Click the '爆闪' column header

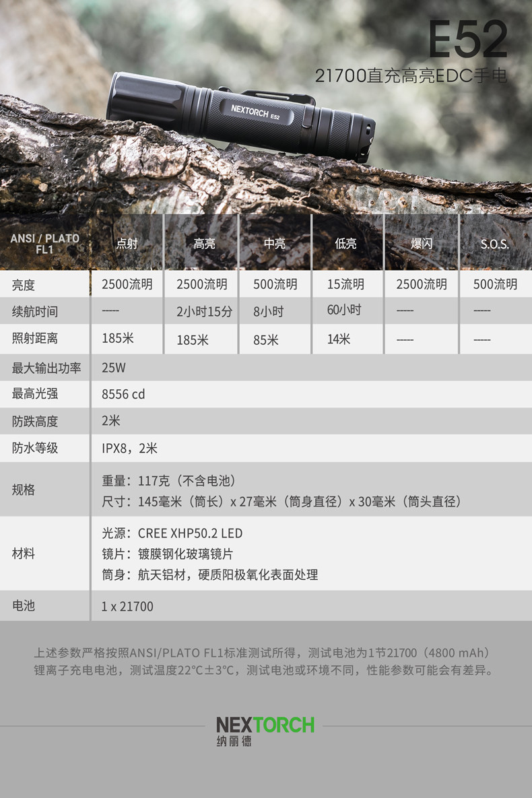point(422,244)
